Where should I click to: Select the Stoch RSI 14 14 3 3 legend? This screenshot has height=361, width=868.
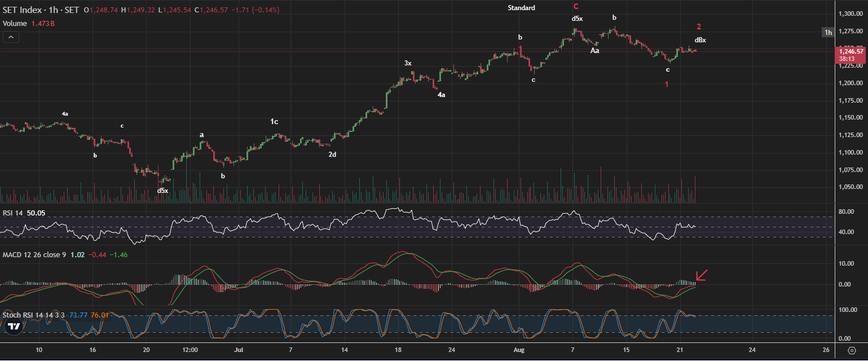point(34,315)
